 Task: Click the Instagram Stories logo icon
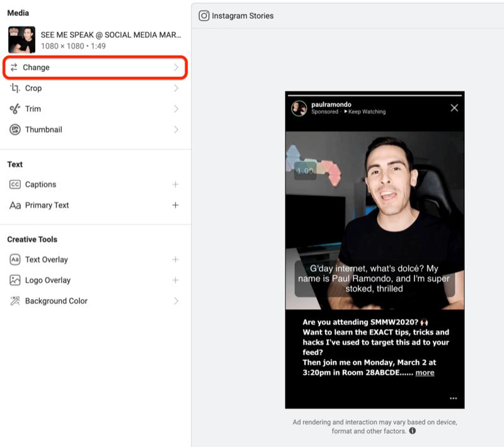point(204,16)
